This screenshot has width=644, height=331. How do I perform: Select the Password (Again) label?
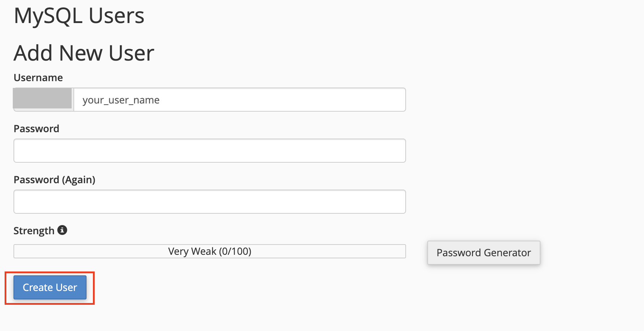54,180
